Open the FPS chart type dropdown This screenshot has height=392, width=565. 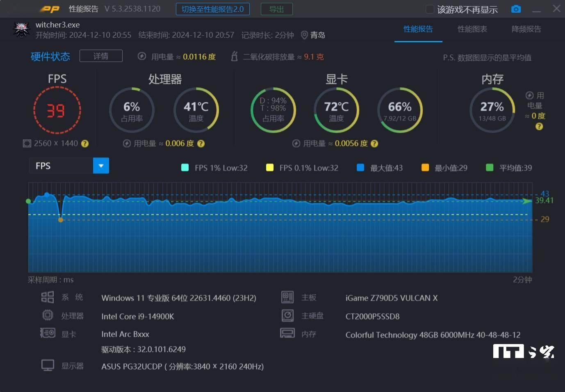(101, 165)
